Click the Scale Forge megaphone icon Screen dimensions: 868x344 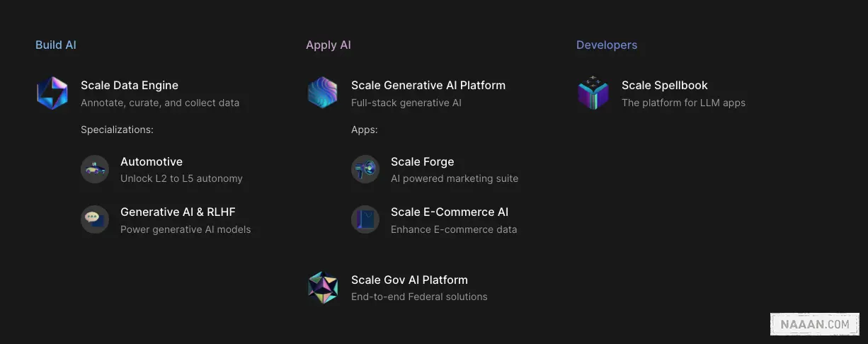[365, 169]
